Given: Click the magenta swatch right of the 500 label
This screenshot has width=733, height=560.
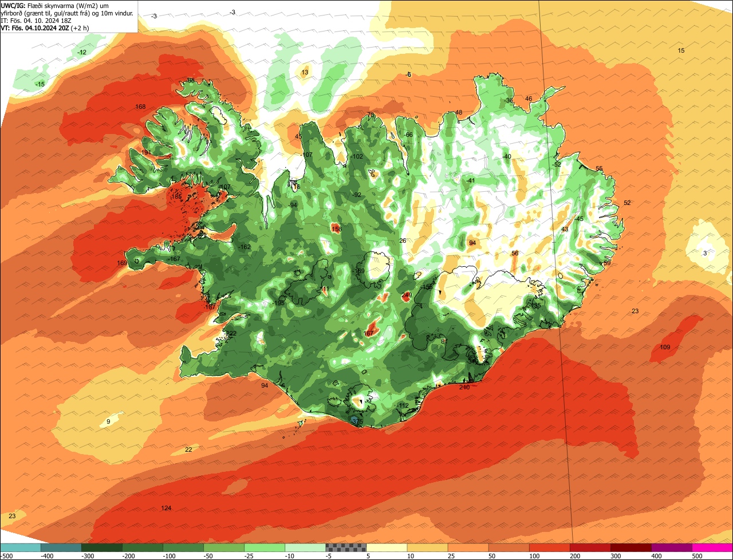Looking at the screenshot, I should (712, 547).
